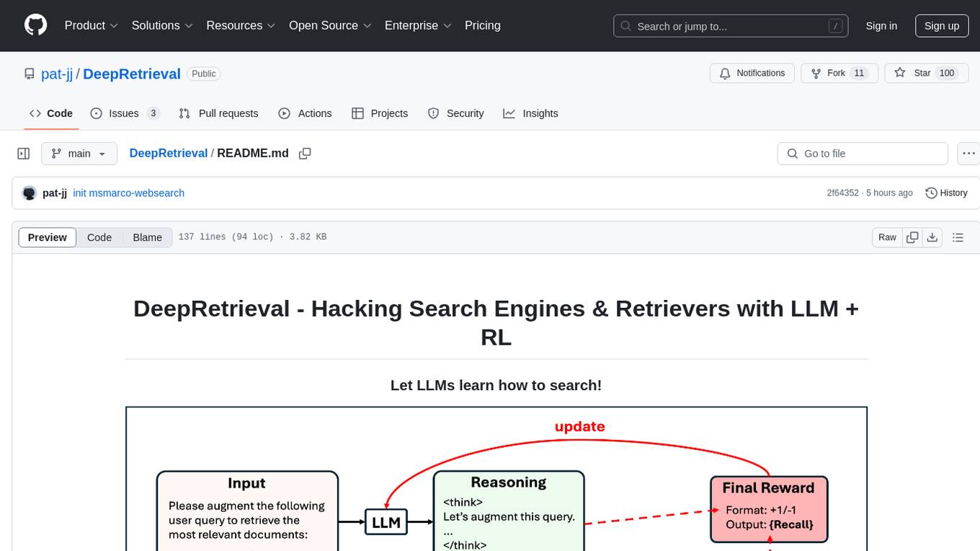This screenshot has width=980, height=551.
Task: Expand the Open Source menu
Action: [330, 25]
